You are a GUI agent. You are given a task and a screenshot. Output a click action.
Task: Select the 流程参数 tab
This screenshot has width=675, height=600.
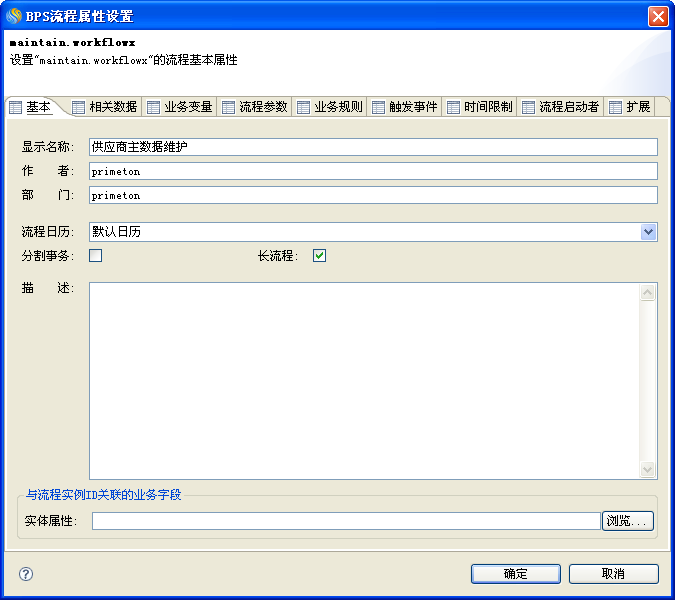point(255,107)
